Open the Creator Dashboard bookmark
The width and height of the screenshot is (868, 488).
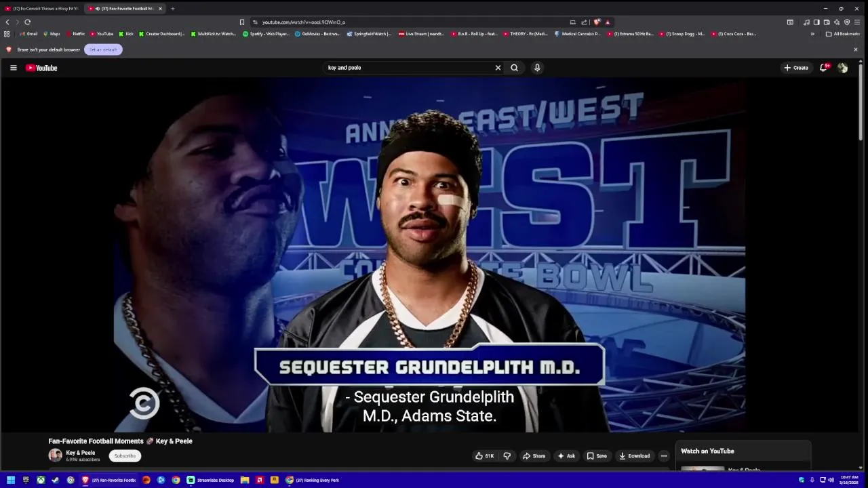pos(161,34)
